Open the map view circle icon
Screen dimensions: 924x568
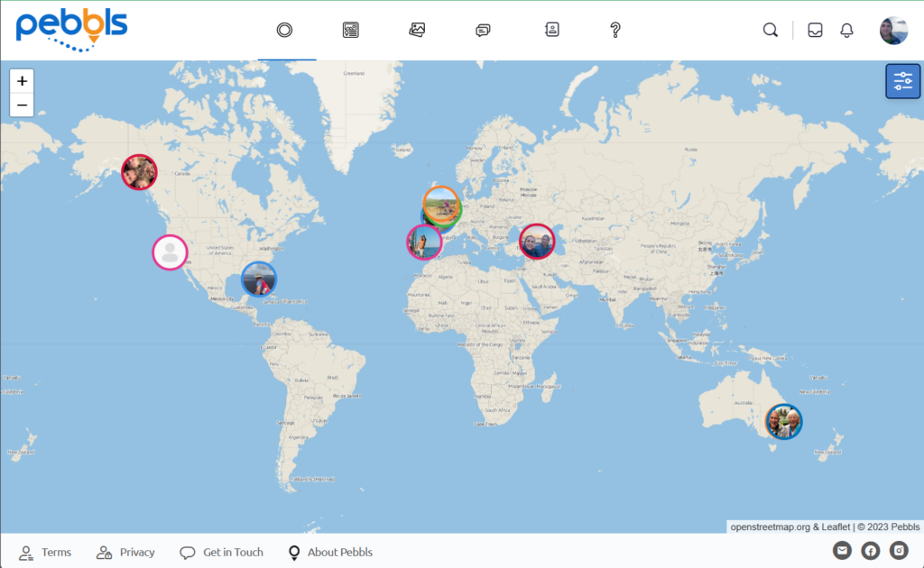284,30
